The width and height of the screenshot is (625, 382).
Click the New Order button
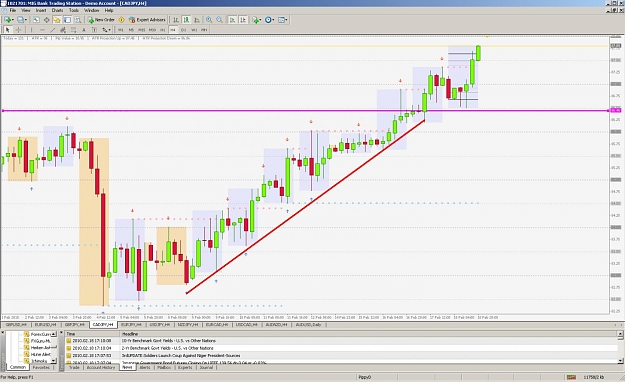pyautogui.click(x=102, y=20)
